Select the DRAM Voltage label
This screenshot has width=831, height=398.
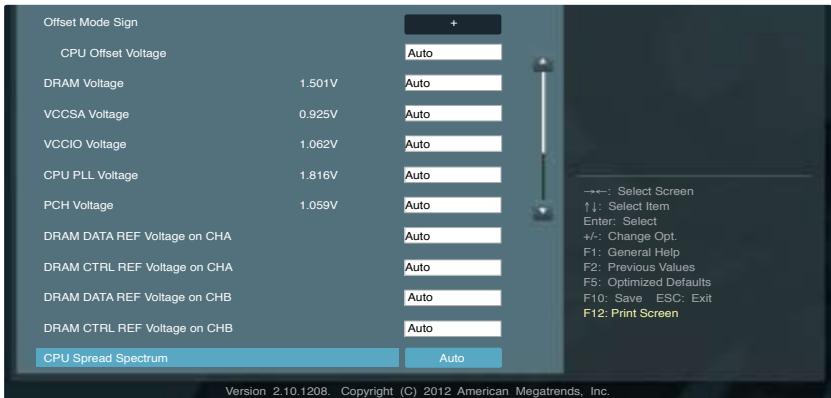point(84,83)
